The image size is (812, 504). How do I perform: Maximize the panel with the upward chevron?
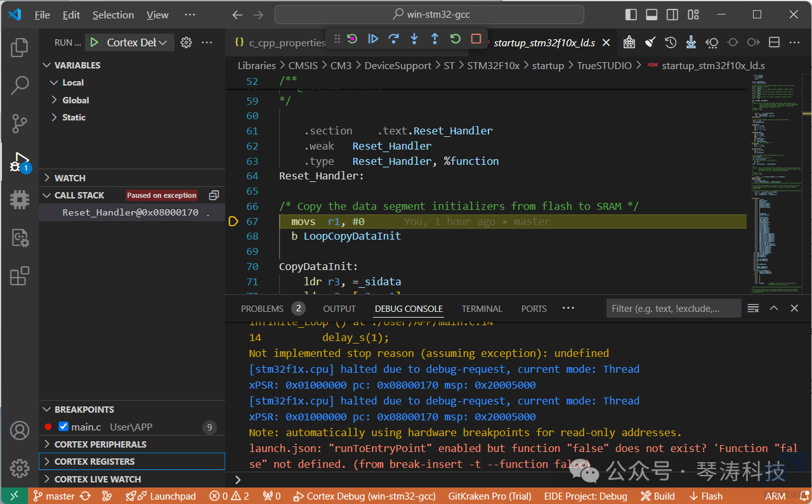774,309
